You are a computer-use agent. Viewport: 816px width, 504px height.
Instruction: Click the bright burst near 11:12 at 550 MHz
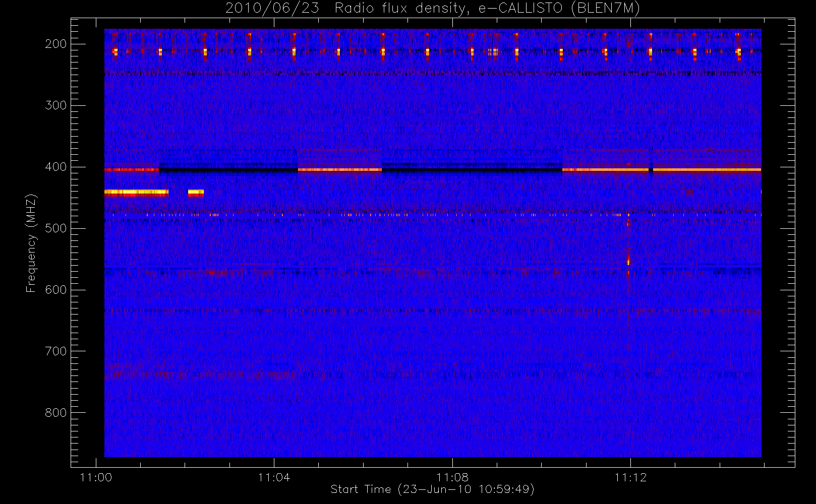click(628, 261)
